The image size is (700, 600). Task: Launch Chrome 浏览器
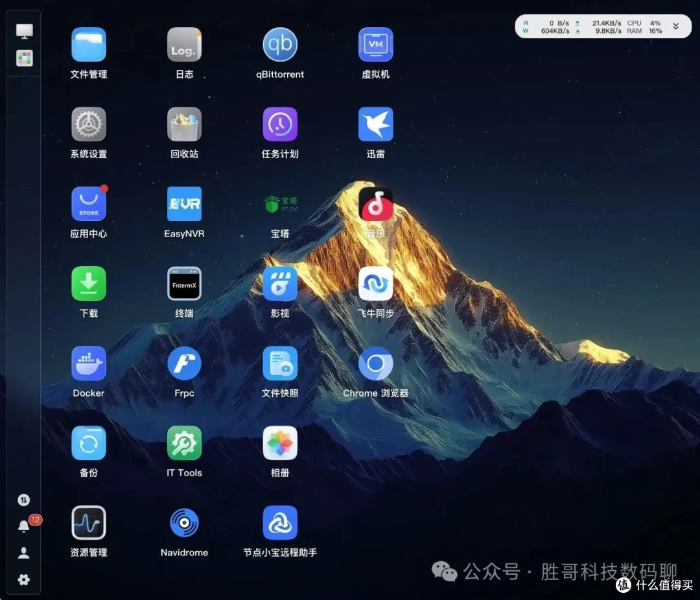click(375, 363)
